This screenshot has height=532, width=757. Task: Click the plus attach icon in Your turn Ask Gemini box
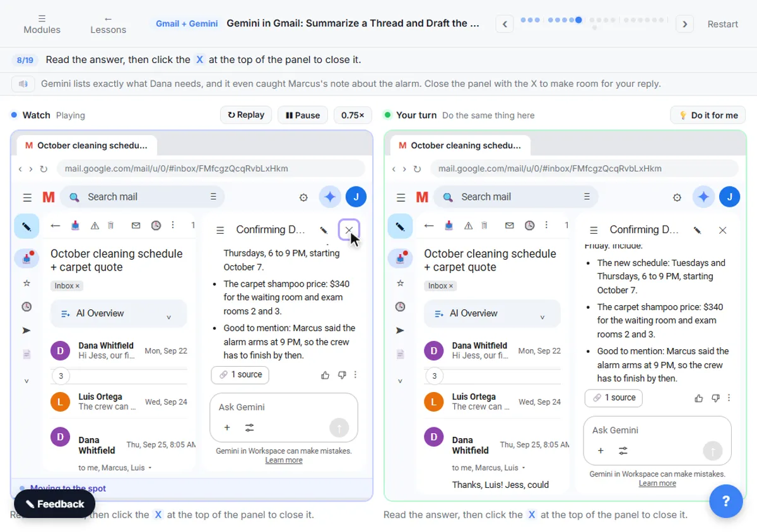(x=601, y=451)
